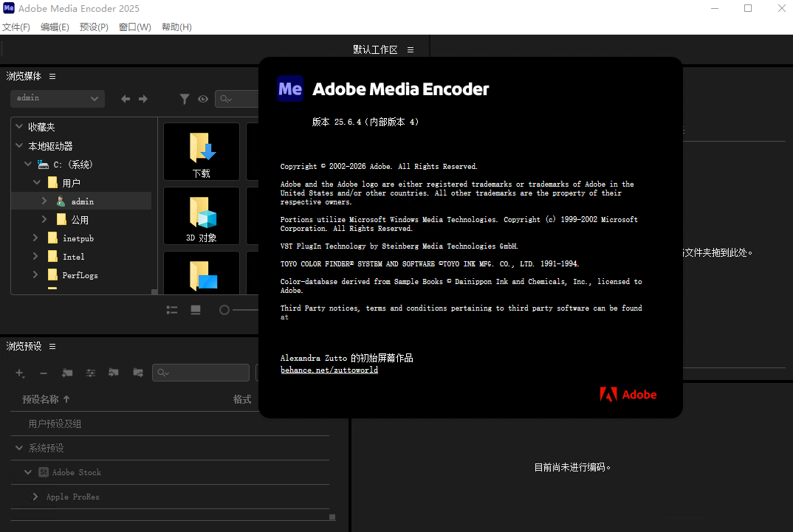Click the eye icon for viewable file types
The width and height of the screenshot is (793, 532).
(x=203, y=99)
